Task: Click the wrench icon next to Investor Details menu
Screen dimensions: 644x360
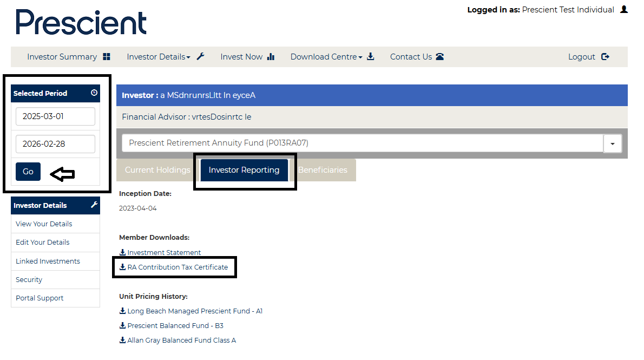Action: [200, 56]
